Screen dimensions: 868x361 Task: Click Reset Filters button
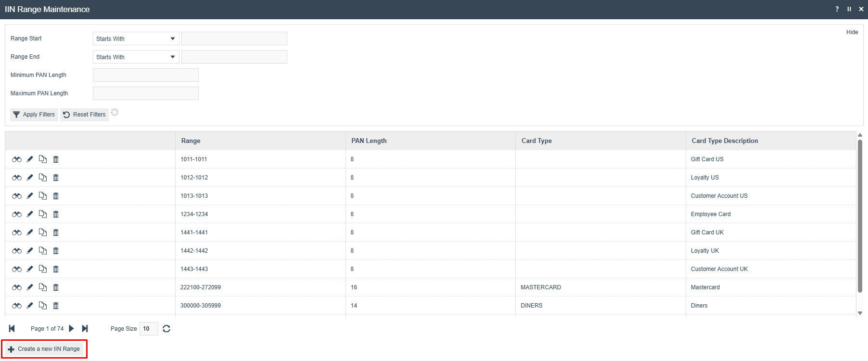pyautogui.click(x=84, y=115)
